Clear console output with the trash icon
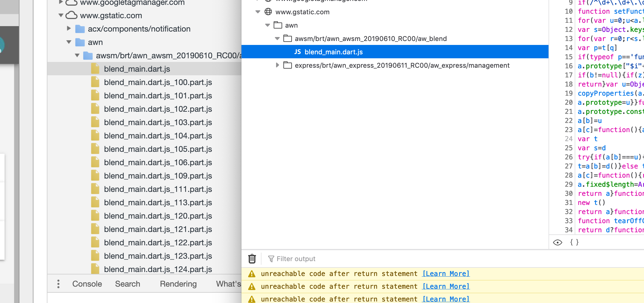The height and width of the screenshot is (303, 644). [252, 259]
